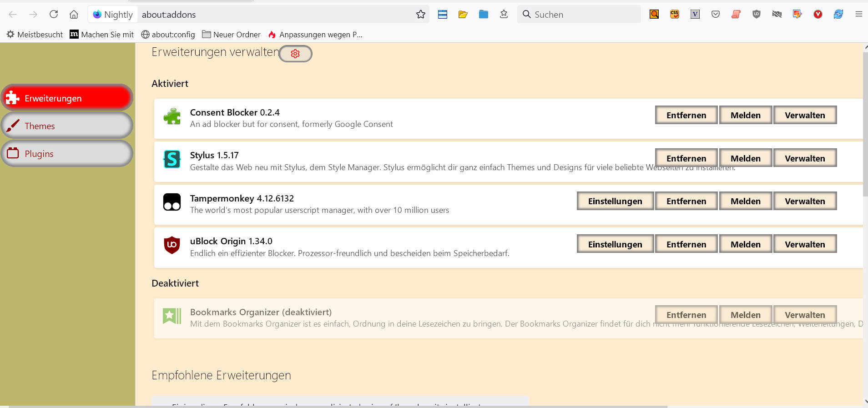Open the 'Neuer Ordner' bookmark folder
This screenshot has height=408, width=868.
click(x=232, y=35)
